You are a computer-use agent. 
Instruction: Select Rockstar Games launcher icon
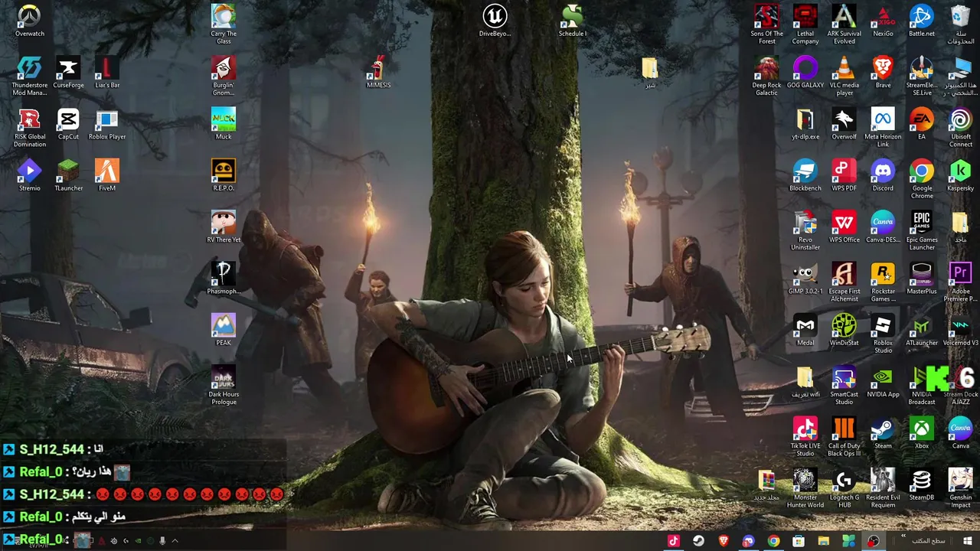point(883,282)
